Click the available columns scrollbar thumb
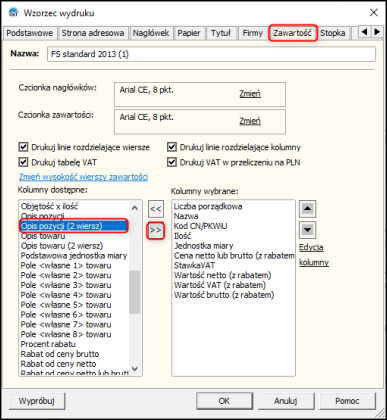The image size is (387, 420). pyautogui.click(x=135, y=292)
